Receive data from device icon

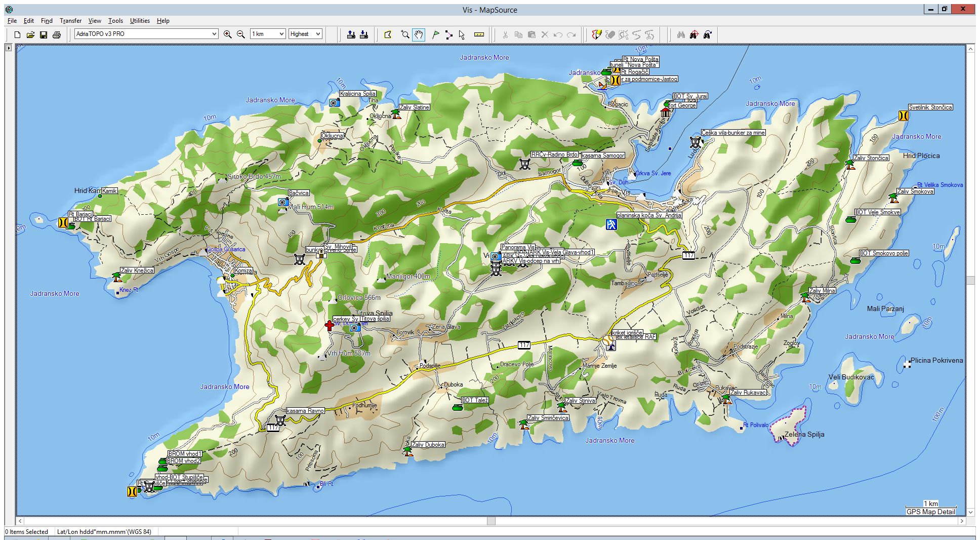point(364,34)
